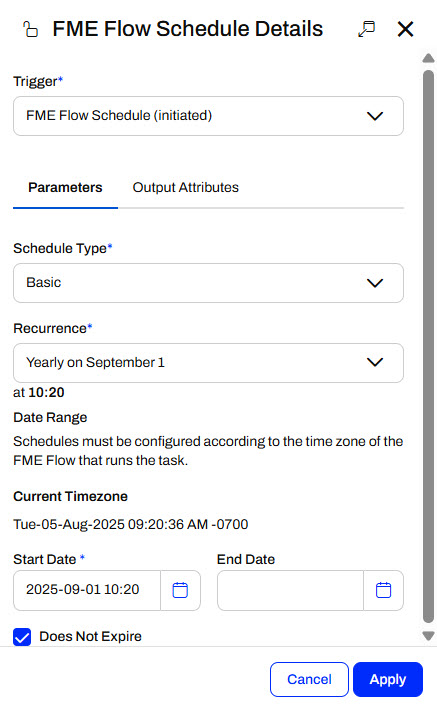Switch to the Parameters tab
The image size is (437, 705).
pyautogui.click(x=65, y=187)
